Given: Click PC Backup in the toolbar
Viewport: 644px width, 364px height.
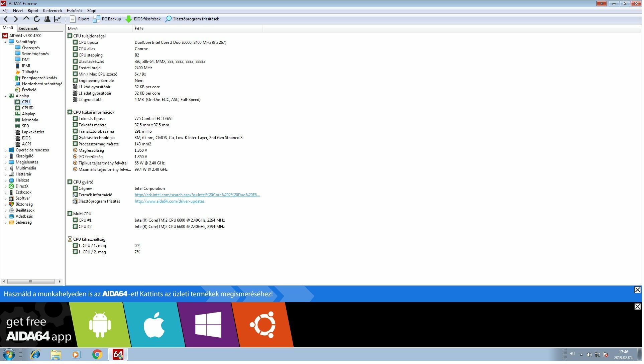Looking at the screenshot, I should coord(107,19).
